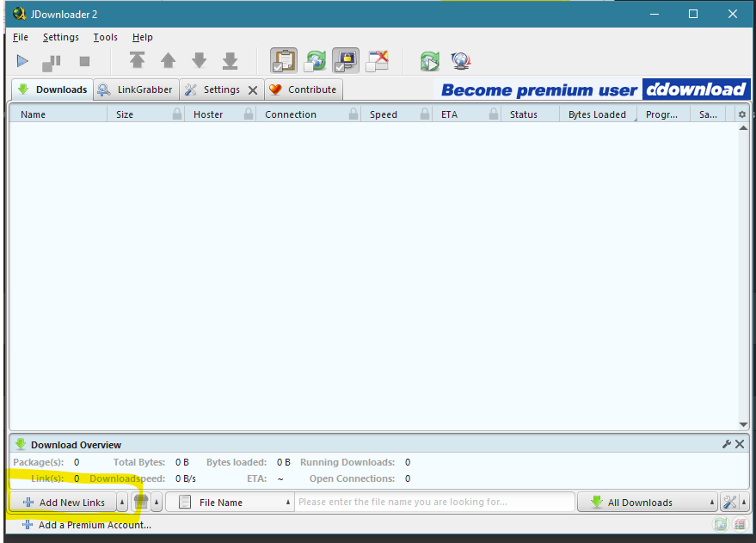Click the Progr... column header
The width and height of the screenshot is (756, 543).
click(x=661, y=114)
